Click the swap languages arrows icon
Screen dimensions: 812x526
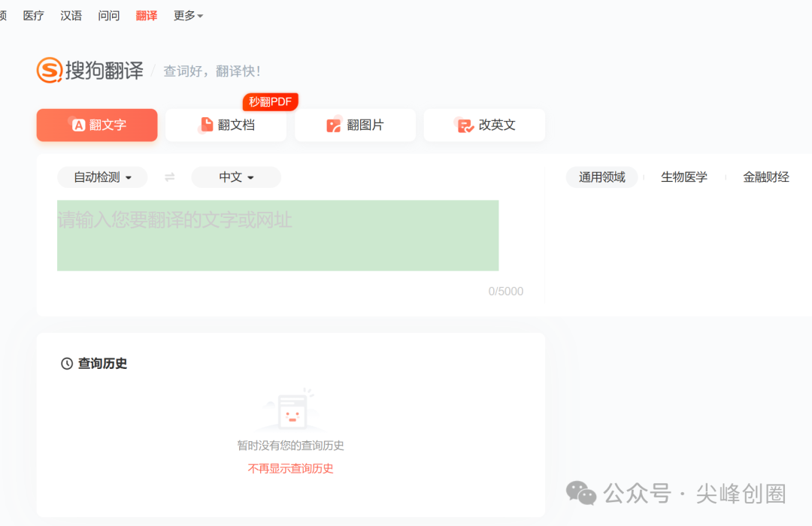(x=169, y=177)
